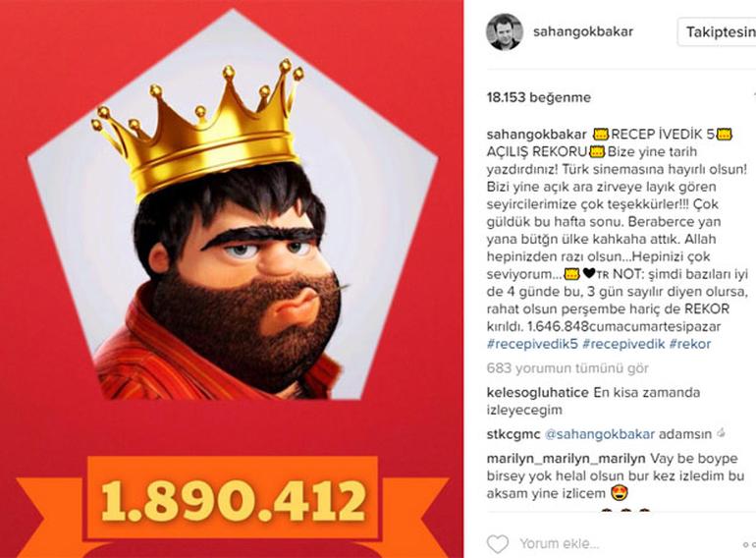The image size is (756, 558).
Task: Visit kelesogluhatice commenter profile
Action: click(538, 393)
